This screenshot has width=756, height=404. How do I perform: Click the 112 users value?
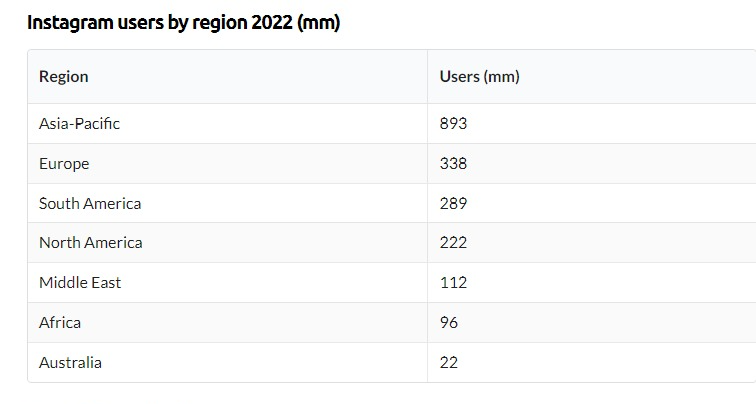(453, 282)
